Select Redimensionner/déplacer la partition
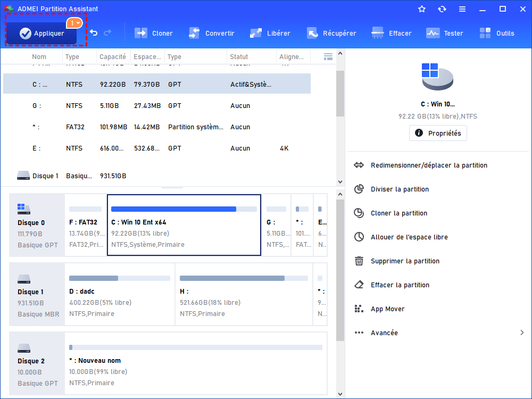Screen dimensions: 532x399 429,165
